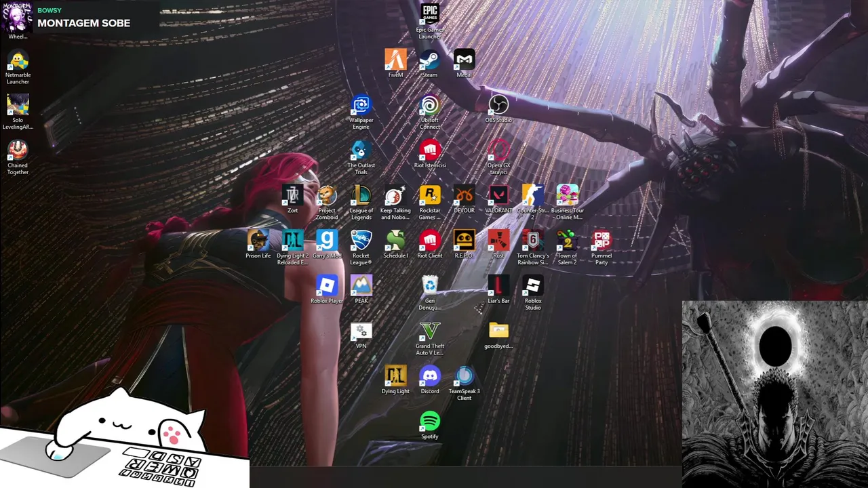Open Roblox Studio icon
The width and height of the screenshot is (868, 488).
[533, 285]
